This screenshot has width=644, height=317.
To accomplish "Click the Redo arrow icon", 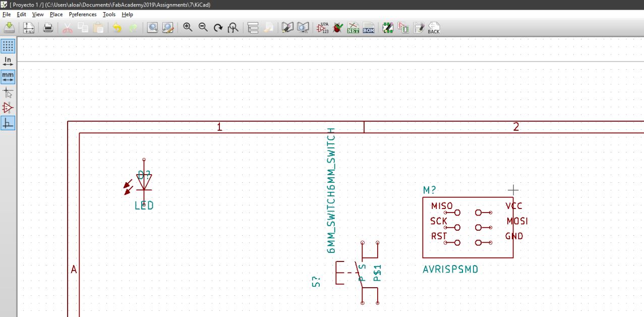I will 133,28.
